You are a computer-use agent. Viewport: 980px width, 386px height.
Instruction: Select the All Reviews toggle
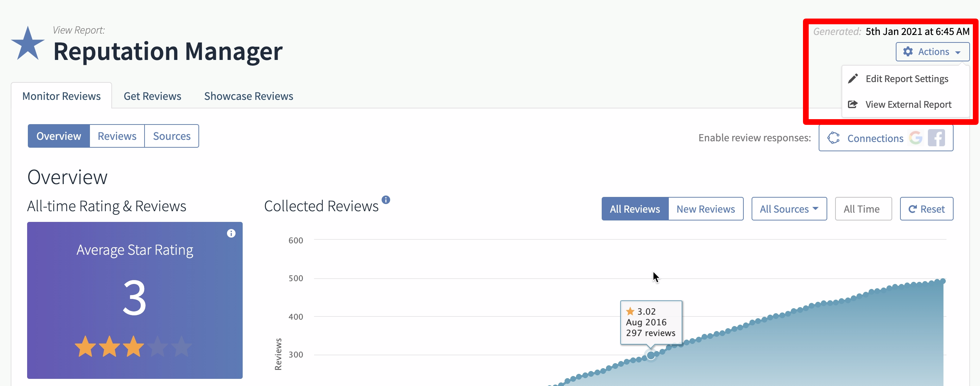(x=635, y=209)
